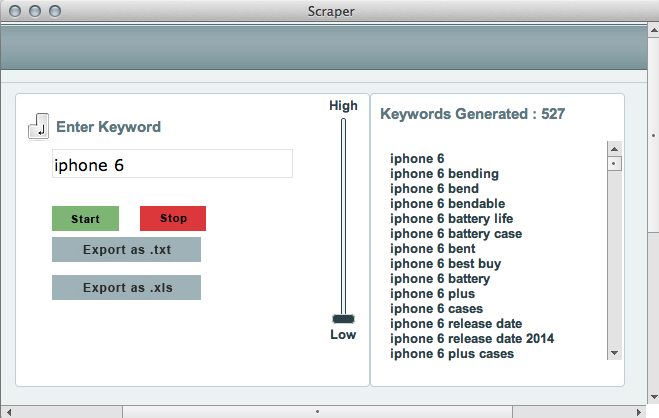Click the red Stop button

click(173, 218)
